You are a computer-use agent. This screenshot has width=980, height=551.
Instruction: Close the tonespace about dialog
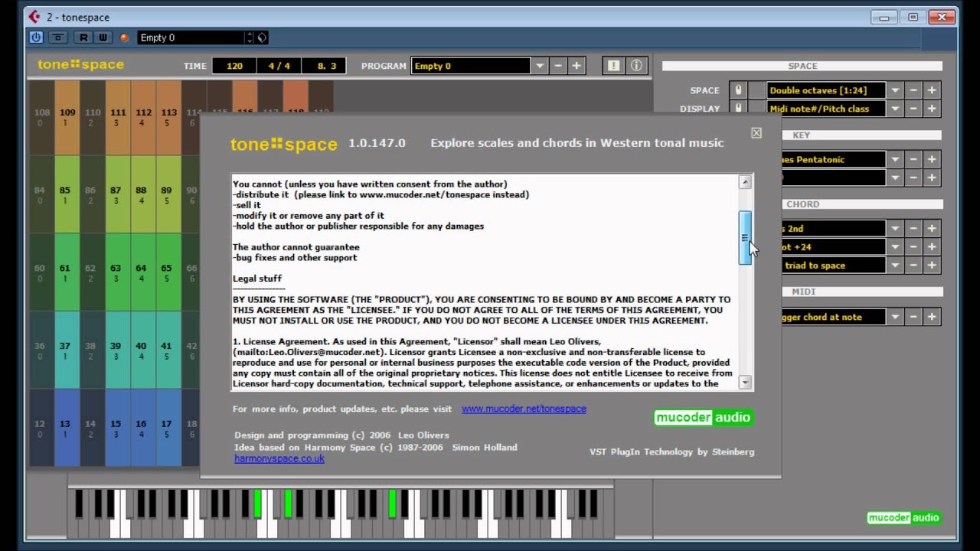point(756,133)
